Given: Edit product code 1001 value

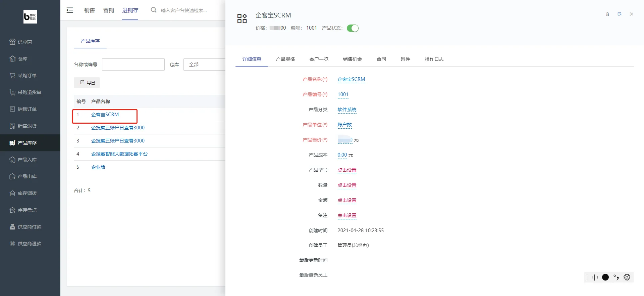Looking at the screenshot, I should click(343, 94).
